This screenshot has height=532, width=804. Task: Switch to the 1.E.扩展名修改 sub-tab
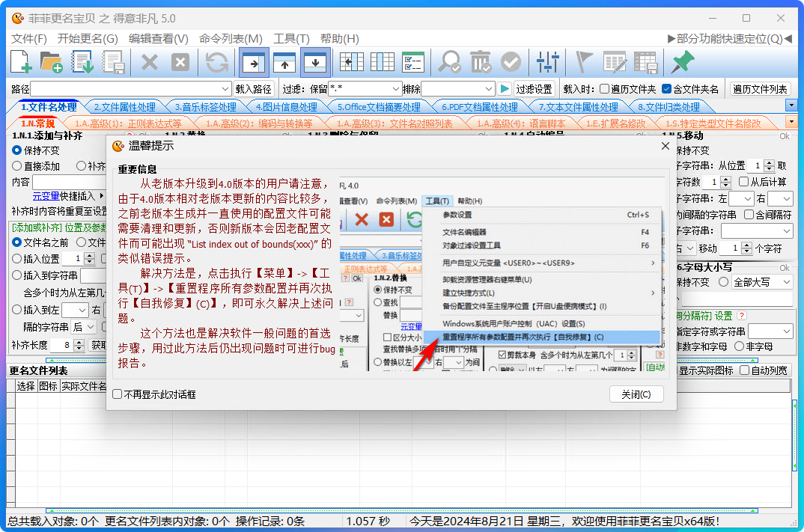point(616,123)
